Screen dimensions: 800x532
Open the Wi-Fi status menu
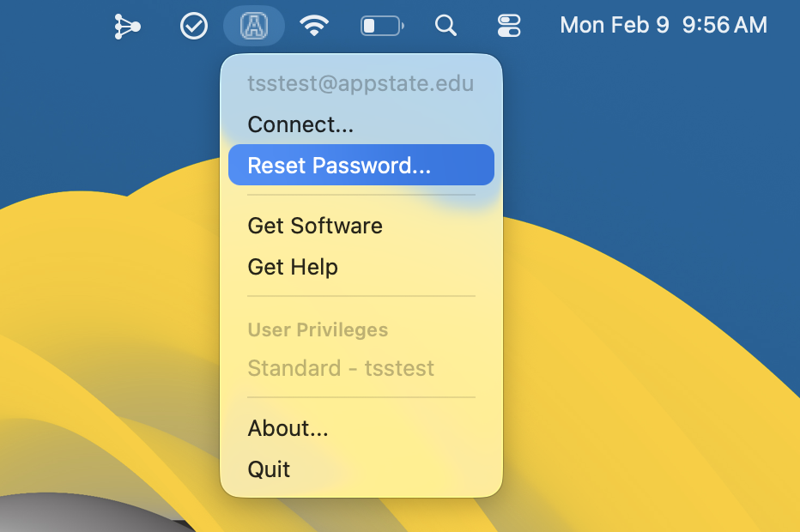(x=314, y=25)
